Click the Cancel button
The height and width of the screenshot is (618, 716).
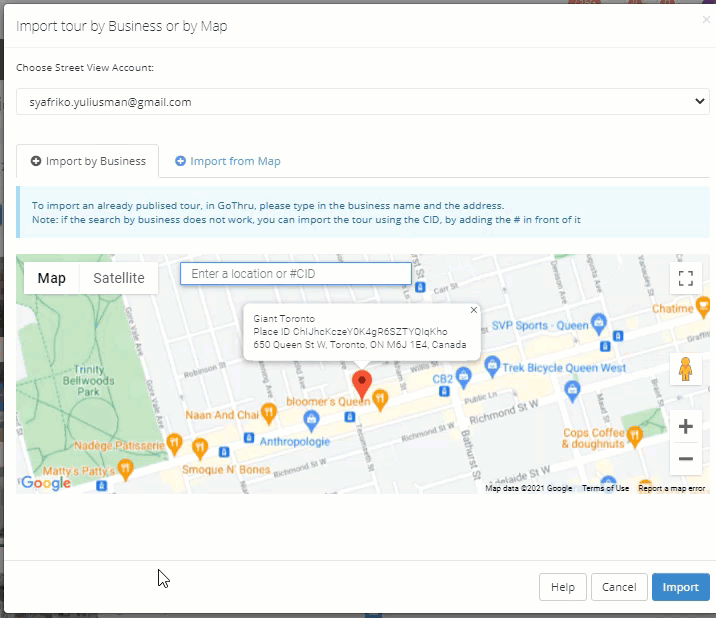(x=619, y=587)
